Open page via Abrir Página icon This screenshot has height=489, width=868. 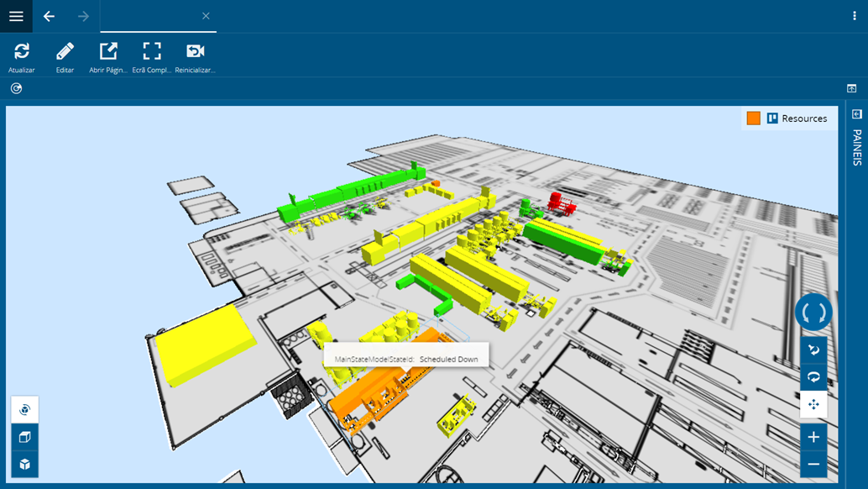(108, 57)
